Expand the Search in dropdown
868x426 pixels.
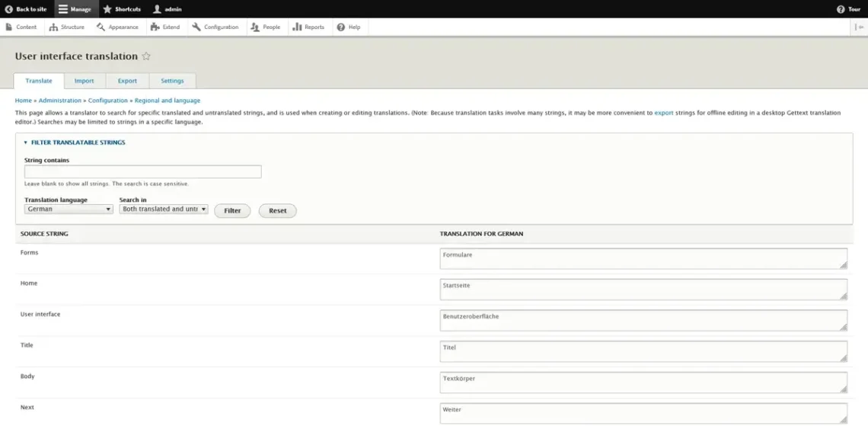click(164, 209)
